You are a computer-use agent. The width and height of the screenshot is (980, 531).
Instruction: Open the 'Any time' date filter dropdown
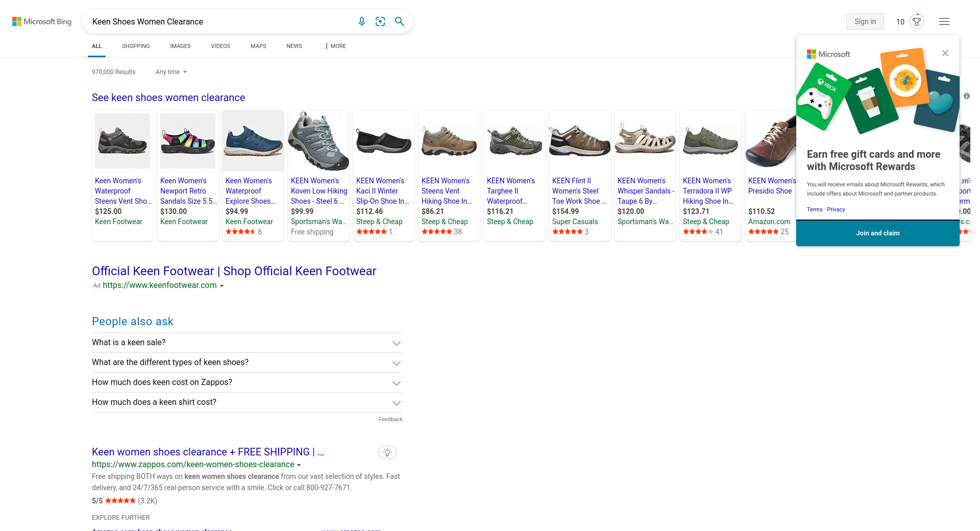(x=171, y=72)
